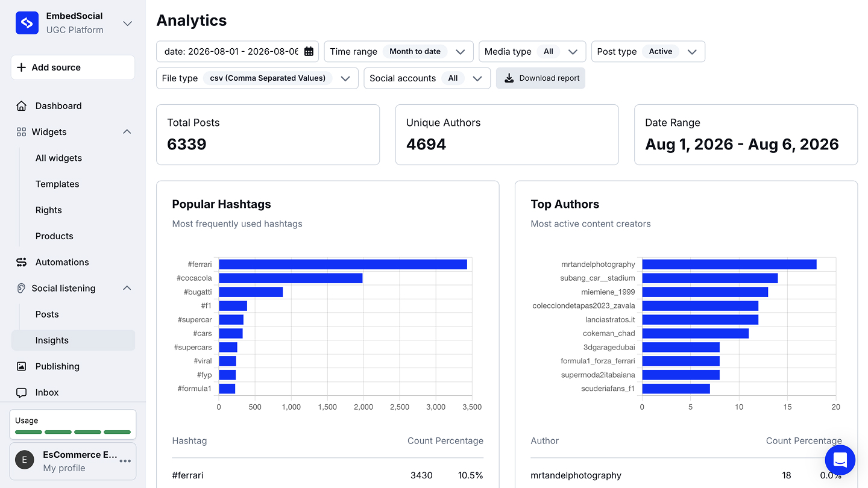868x488 pixels.
Task: Open Templates in the sidebar
Action: pyautogui.click(x=57, y=184)
